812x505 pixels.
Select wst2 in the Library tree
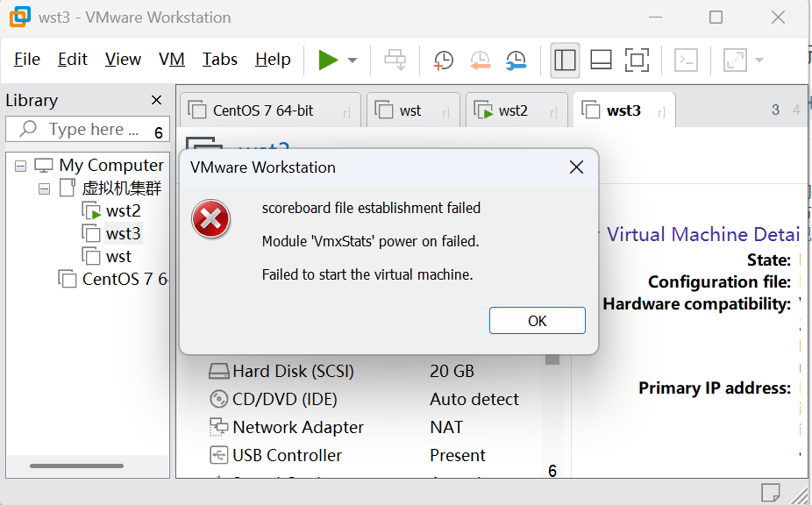pyautogui.click(x=124, y=210)
